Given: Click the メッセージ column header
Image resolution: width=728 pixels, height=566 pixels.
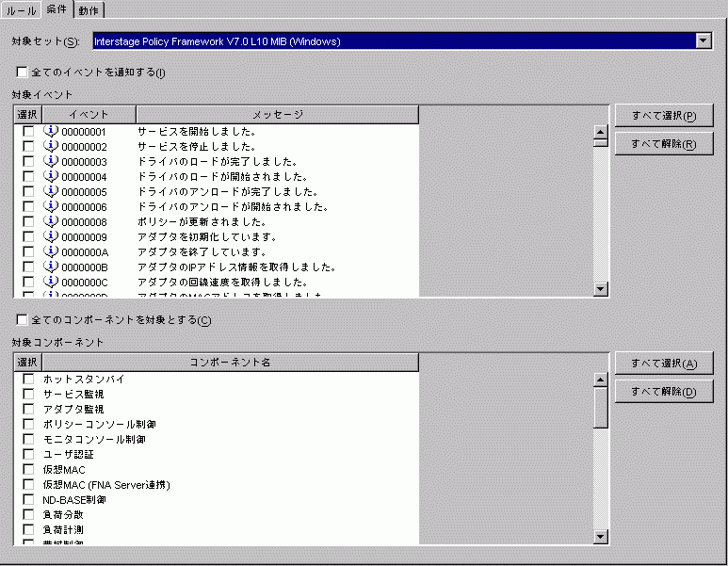Looking at the screenshot, I should 278,114.
